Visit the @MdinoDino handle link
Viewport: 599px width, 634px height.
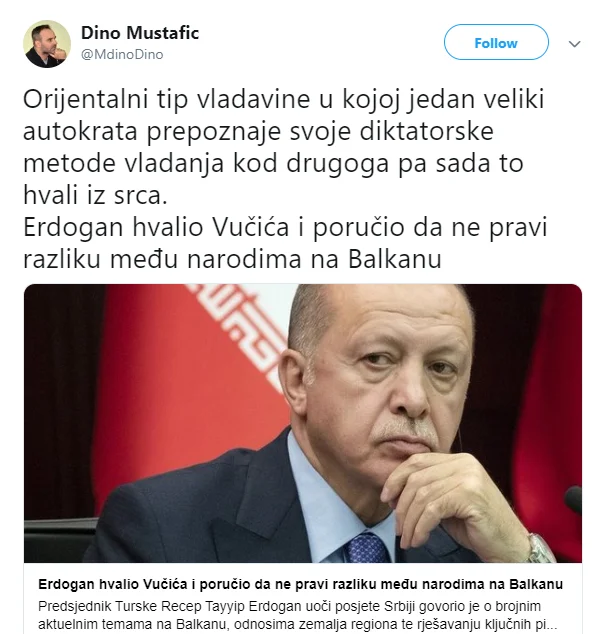pos(122,54)
